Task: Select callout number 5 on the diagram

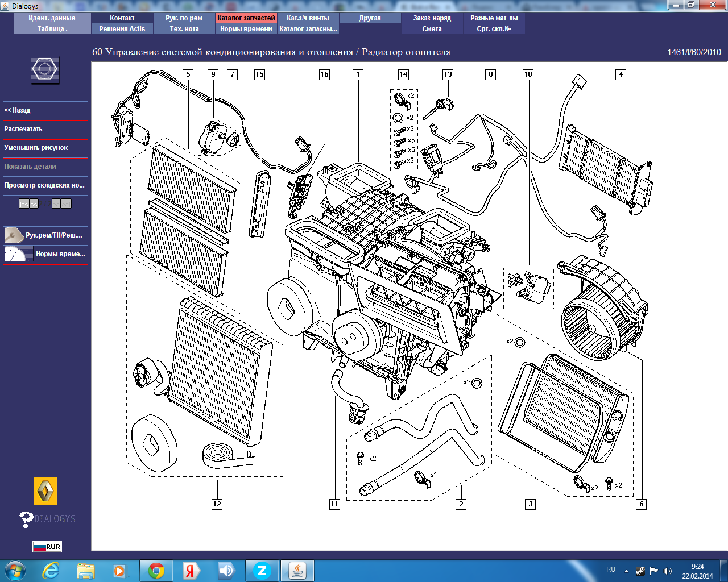Action: tap(188, 74)
